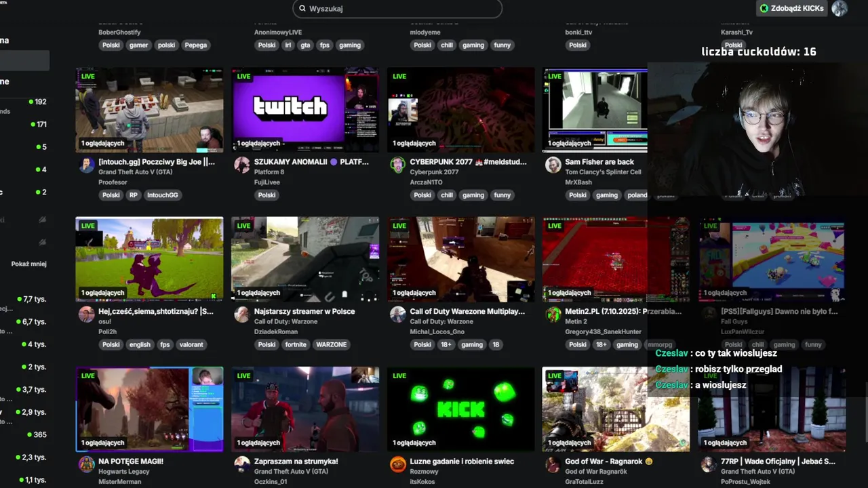868x488 pixels.
Task: Open the Metin 2 category link
Action: tap(576, 321)
